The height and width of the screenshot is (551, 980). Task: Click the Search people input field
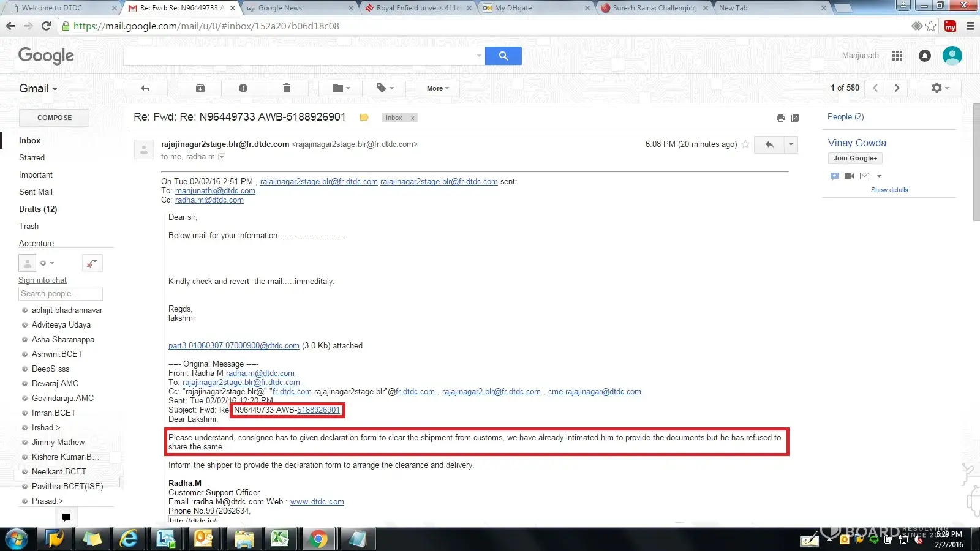60,294
